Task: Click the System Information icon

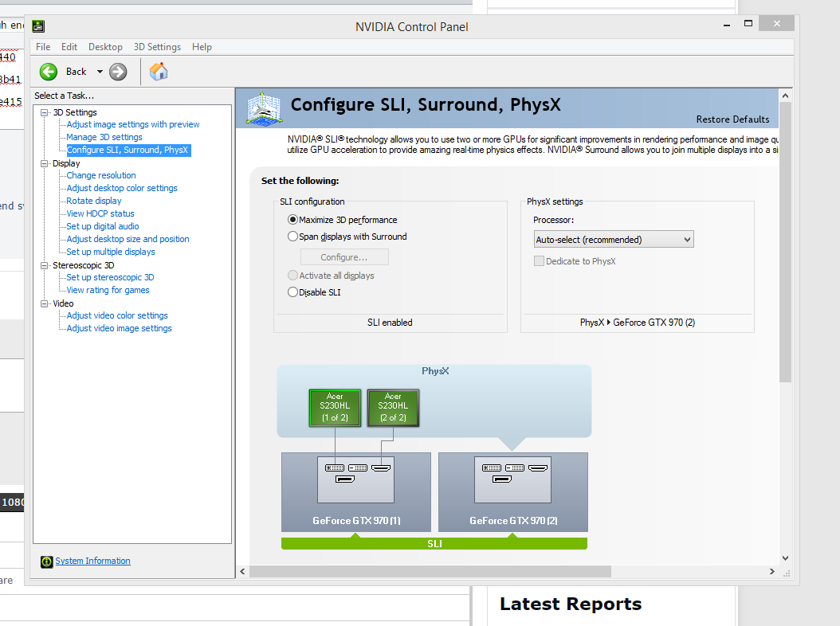Action: pyautogui.click(x=46, y=561)
